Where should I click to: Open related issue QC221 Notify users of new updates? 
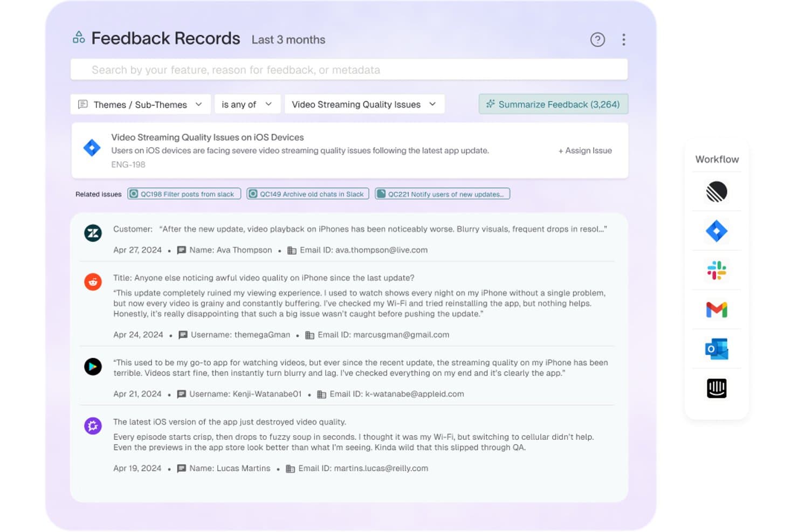(442, 194)
